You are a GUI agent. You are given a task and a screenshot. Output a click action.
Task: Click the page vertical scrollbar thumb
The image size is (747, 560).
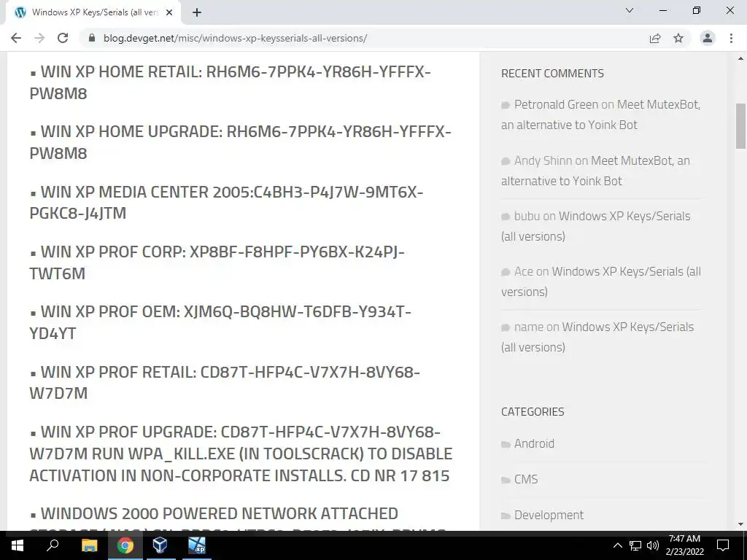tap(741, 125)
